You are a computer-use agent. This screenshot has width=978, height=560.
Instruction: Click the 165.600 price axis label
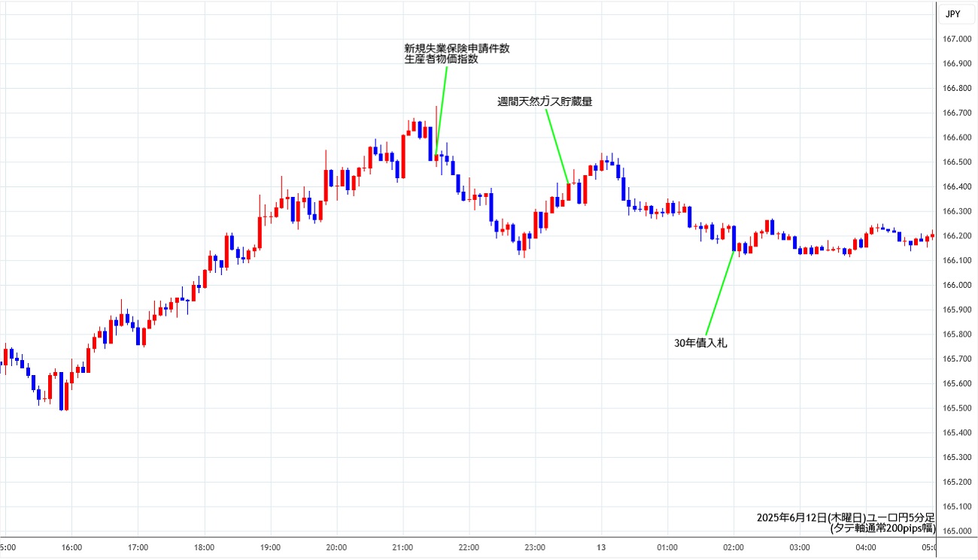tap(958, 383)
